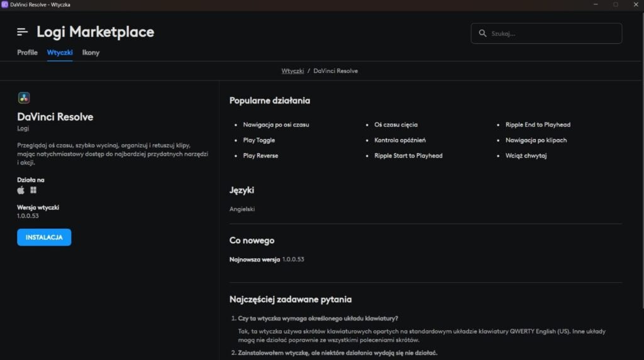Select the first FAQ question about keyboard layout
The image size is (644, 360).
pos(318,318)
